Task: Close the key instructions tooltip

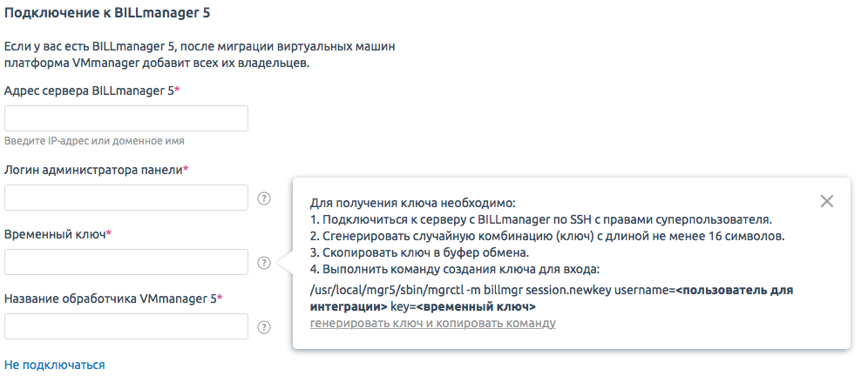Action: [x=827, y=201]
